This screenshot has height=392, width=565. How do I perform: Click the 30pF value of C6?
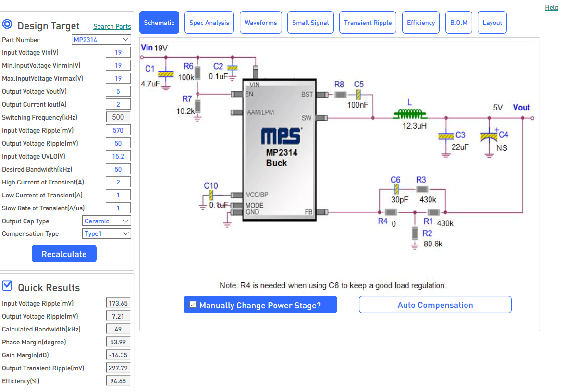[x=400, y=200]
